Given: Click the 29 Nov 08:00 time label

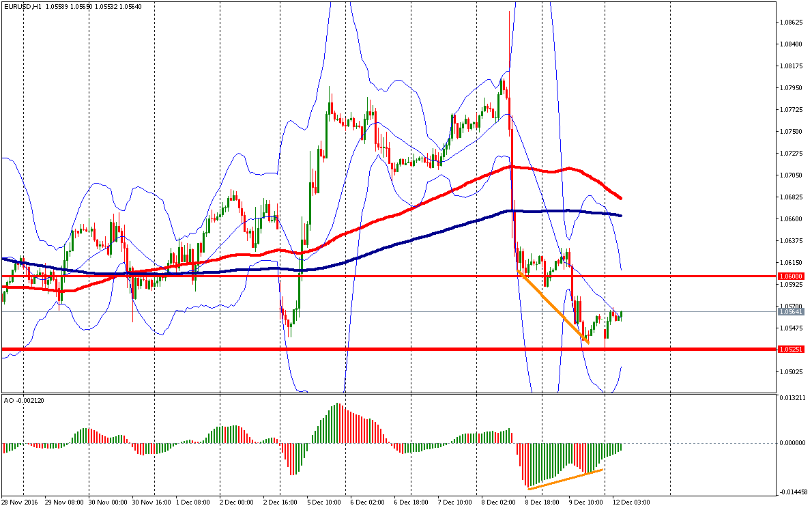Looking at the screenshot, I should [x=64, y=502].
